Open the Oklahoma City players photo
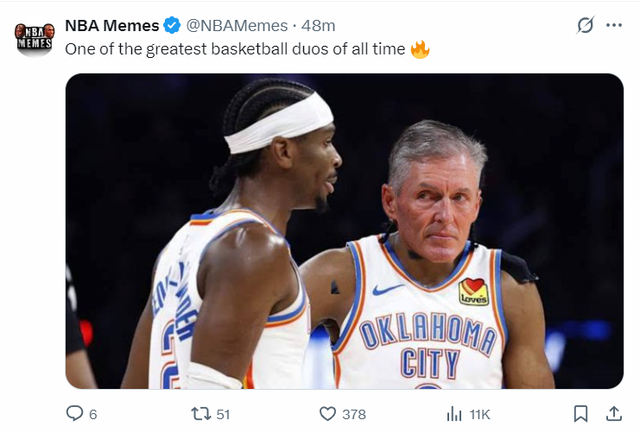This screenshot has width=640, height=433. [x=344, y=231]
